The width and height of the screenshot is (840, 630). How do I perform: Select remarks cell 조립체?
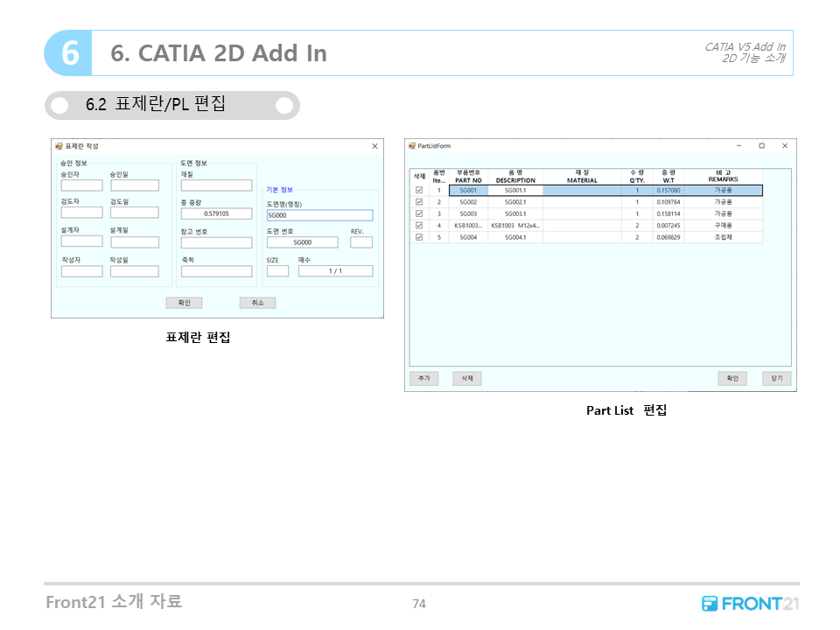[x=724, y=237]
